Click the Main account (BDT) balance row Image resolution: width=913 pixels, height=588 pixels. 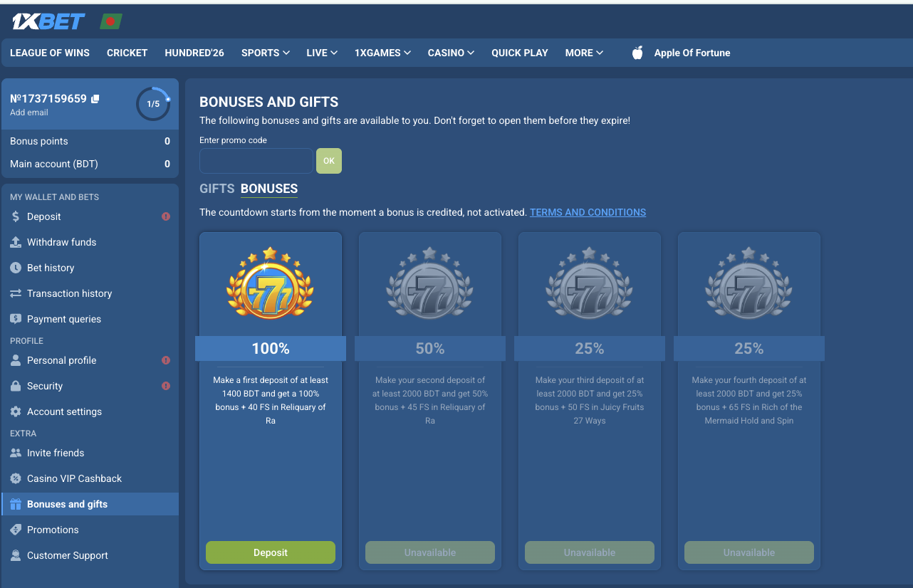[90, 164]
